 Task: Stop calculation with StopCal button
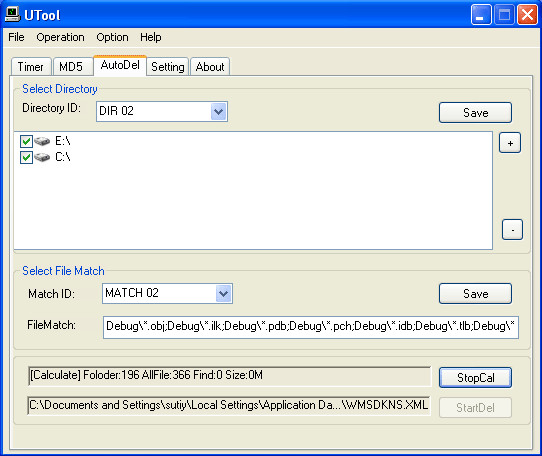point(475,378)
